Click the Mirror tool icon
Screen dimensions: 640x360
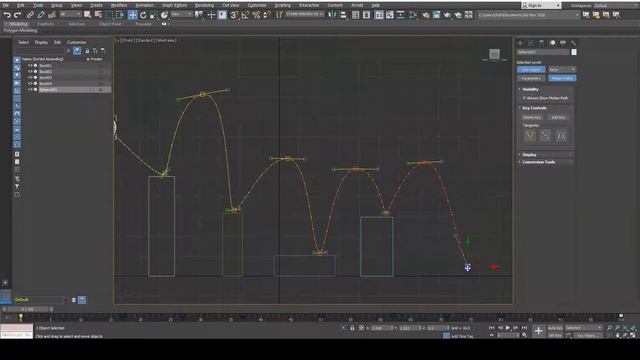tap(333, 15)
